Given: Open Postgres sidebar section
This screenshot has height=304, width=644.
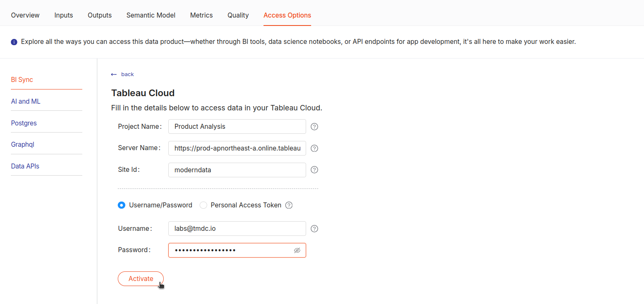Looking at the screenshot, I should [x=24, y=123].
